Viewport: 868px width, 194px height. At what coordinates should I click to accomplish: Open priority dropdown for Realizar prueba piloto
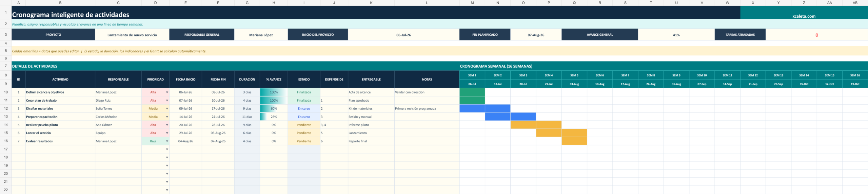pos(167,125)
